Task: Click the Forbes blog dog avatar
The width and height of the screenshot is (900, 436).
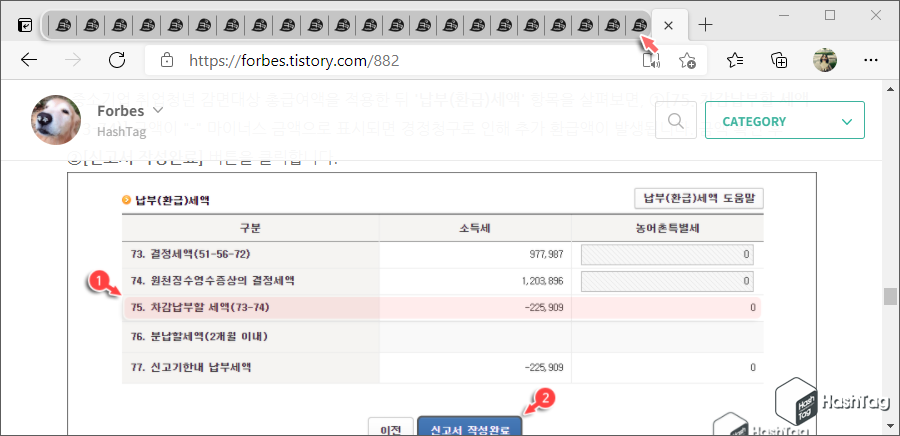Action: (x=56, y=120)
